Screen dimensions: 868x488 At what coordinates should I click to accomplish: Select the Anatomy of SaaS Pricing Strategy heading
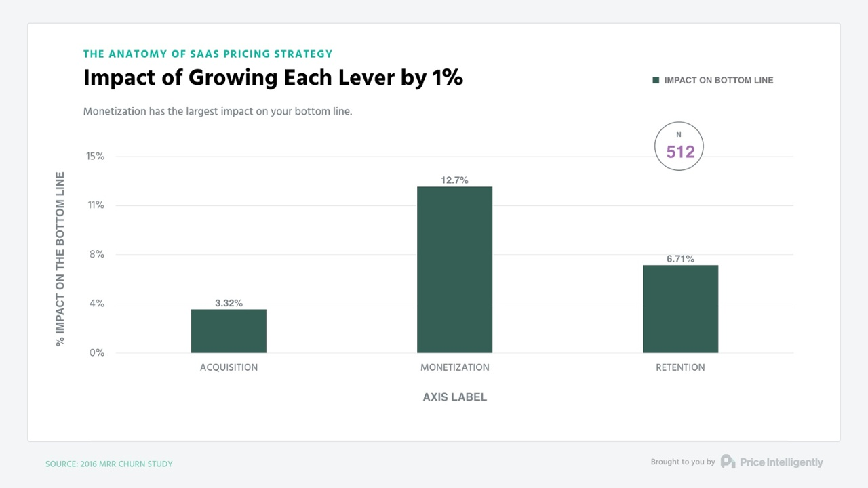[208, 54]
